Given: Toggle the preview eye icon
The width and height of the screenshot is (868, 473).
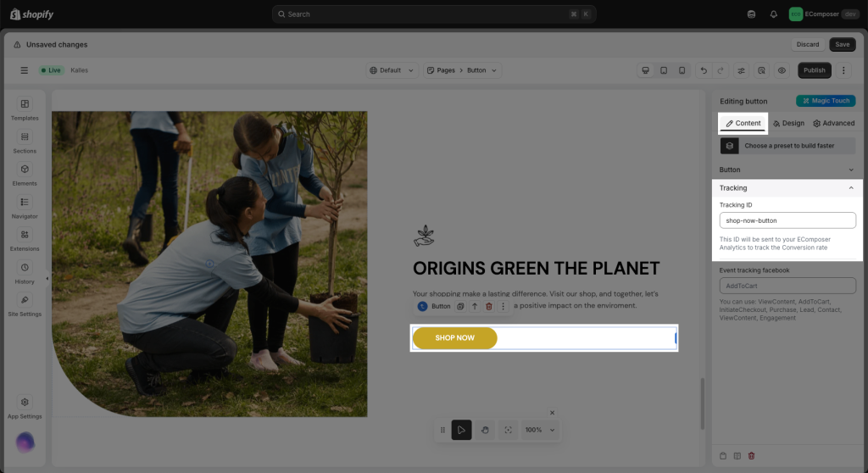Looking at the screenshot, I should (782, 70).
